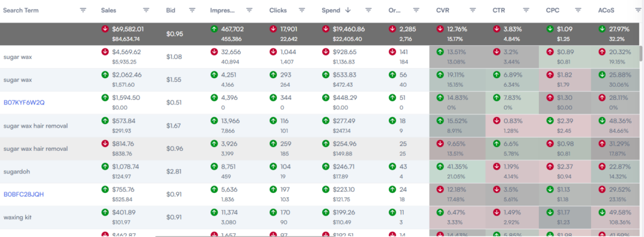Viewport: 644px width, 237px height.
Task: Click the vertical scrollbar thumb
Action: tap(641, 54)
